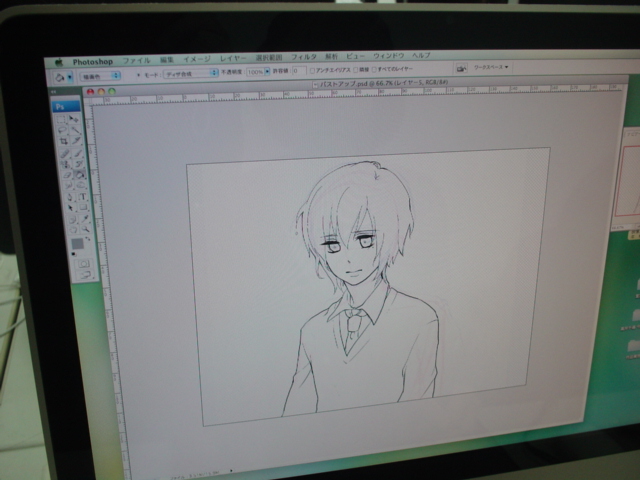Screen dimensions: 640x480
Task: Select the Move tool
Action: pos(73,119)
